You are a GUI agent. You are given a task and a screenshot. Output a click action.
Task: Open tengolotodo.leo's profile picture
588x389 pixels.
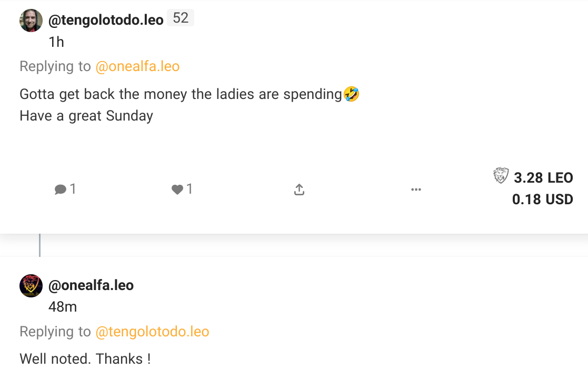[x=31, y=20]
